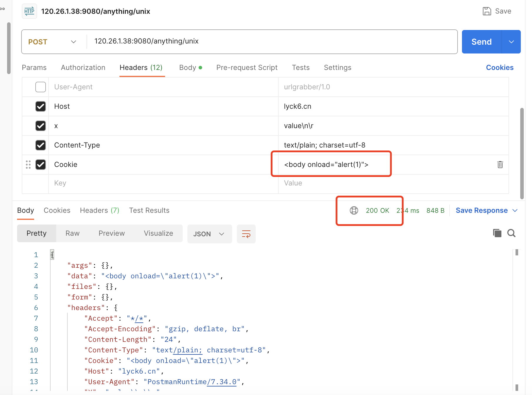This screenshot has height=395, width=532.
Task: Switch to the Body request tab
Action: [x=188, y=67]
